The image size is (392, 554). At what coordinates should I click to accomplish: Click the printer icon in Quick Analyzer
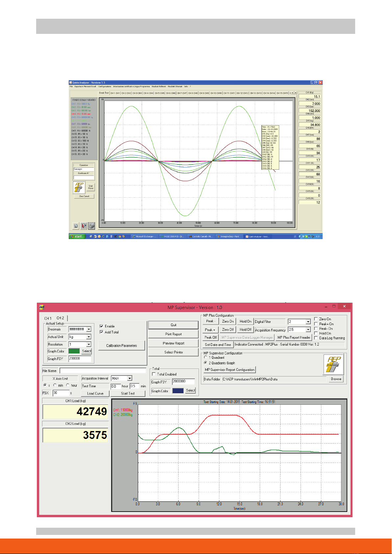coord(92,226)
